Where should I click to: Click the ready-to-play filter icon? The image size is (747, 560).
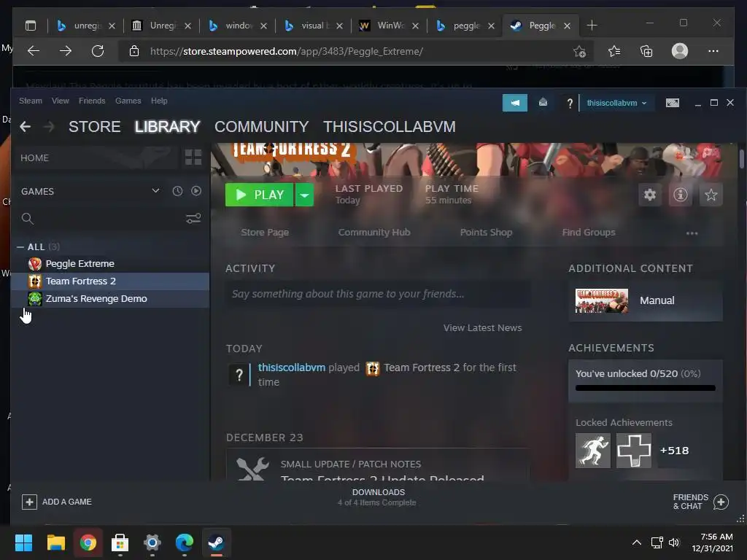pos(196,191)
